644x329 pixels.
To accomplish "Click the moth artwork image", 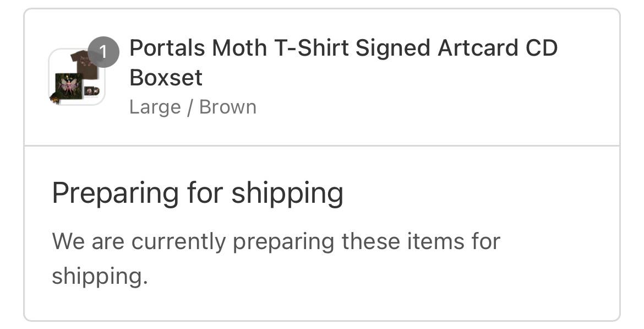I will tap(69, 85).
